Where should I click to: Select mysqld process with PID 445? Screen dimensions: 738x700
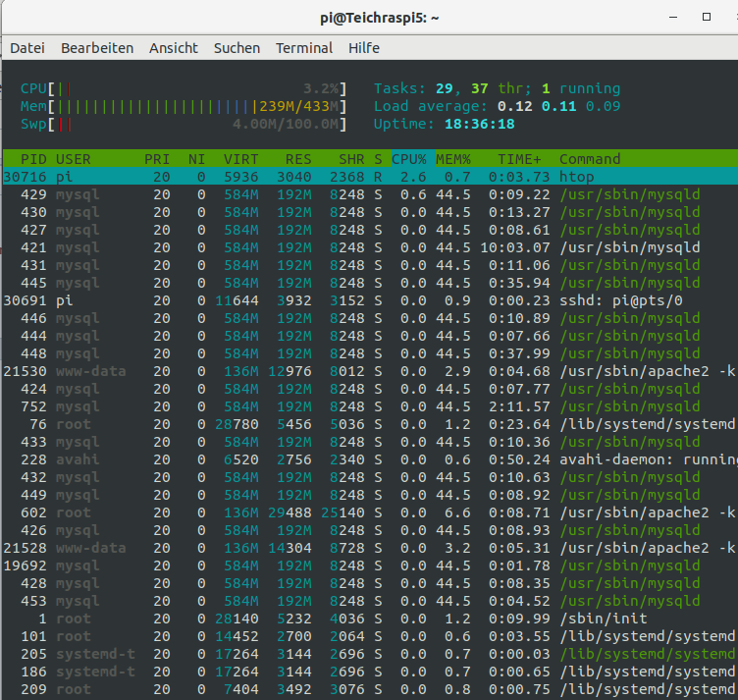point(370,283)
